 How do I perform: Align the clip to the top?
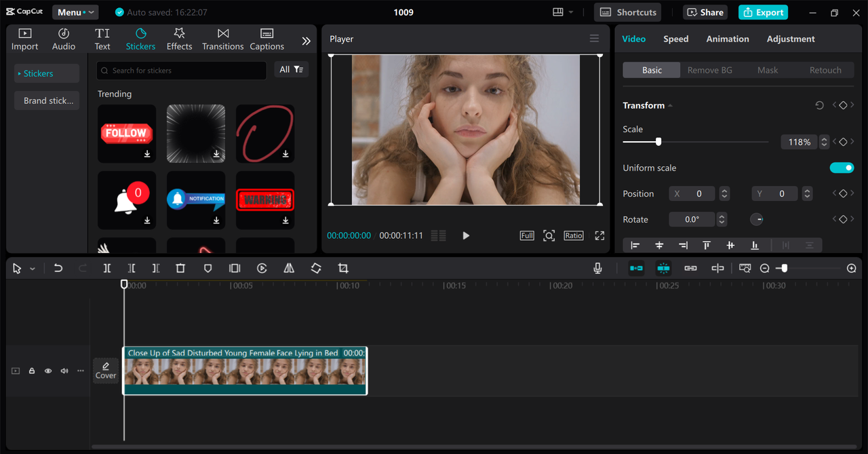pos(707,245)
